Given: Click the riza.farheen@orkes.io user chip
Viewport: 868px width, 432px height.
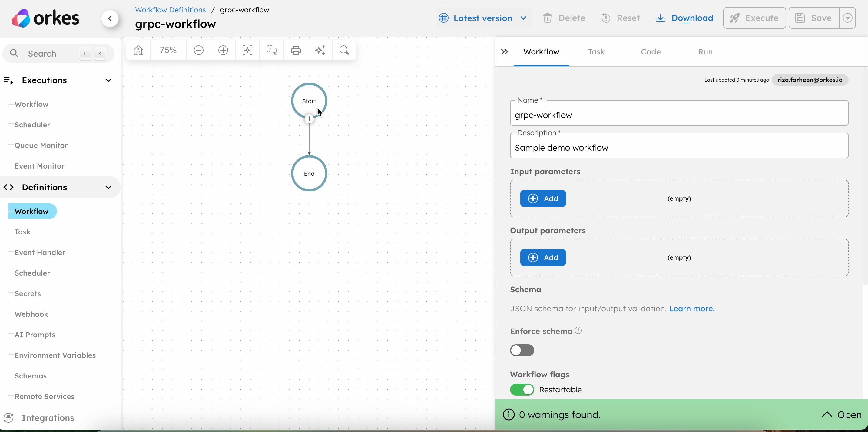Looking at the screenshot, I should [x=810, y=80].
